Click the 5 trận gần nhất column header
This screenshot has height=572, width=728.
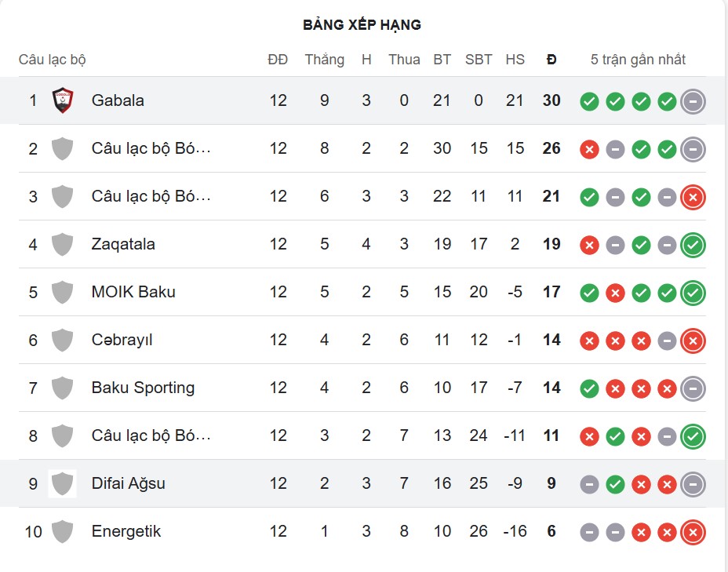639,59
